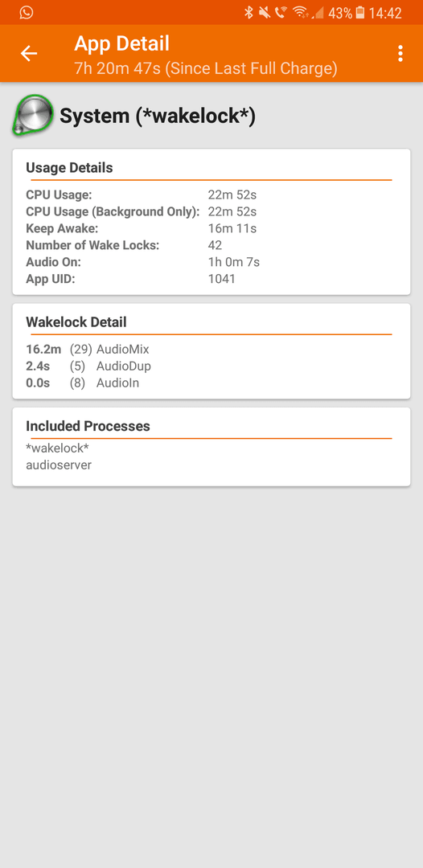The height and width of the screenshot is (868, 423).
Task: Tap the System wakelock app icon
Action: [x=33, y=115]
